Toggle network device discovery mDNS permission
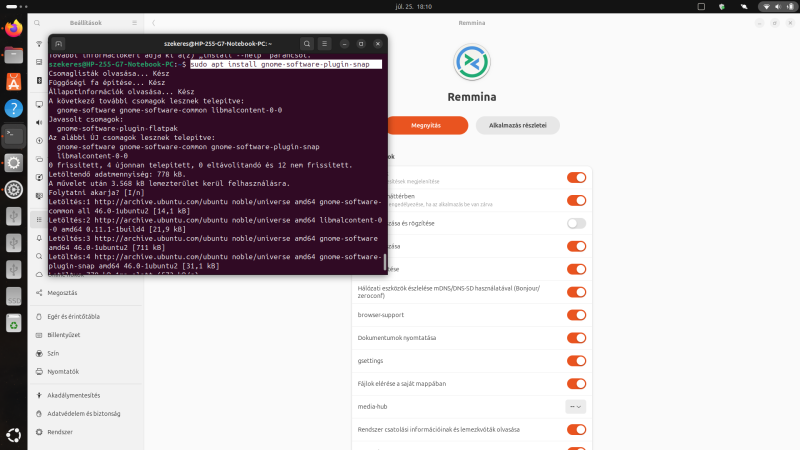This screenshot has width=800, height=450. click(577, 292)
